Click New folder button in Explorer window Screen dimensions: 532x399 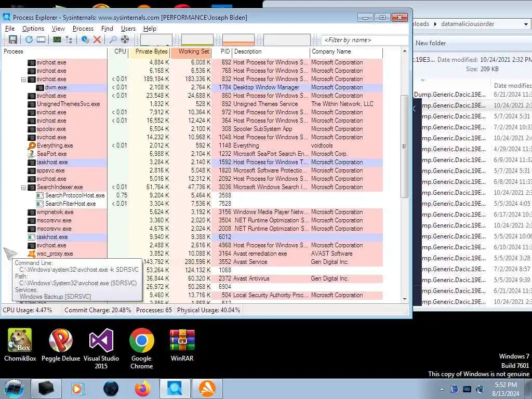point(431,43)
